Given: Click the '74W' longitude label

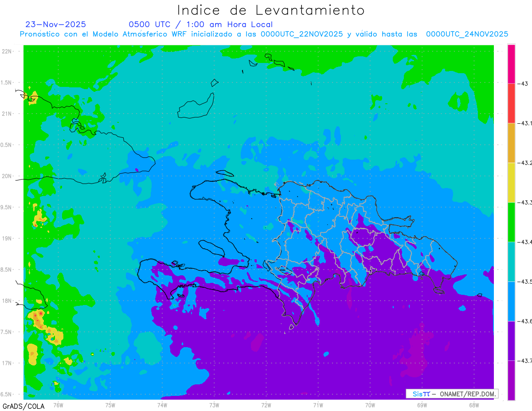Looking at the screenshot, I should [x=162, y=405].
